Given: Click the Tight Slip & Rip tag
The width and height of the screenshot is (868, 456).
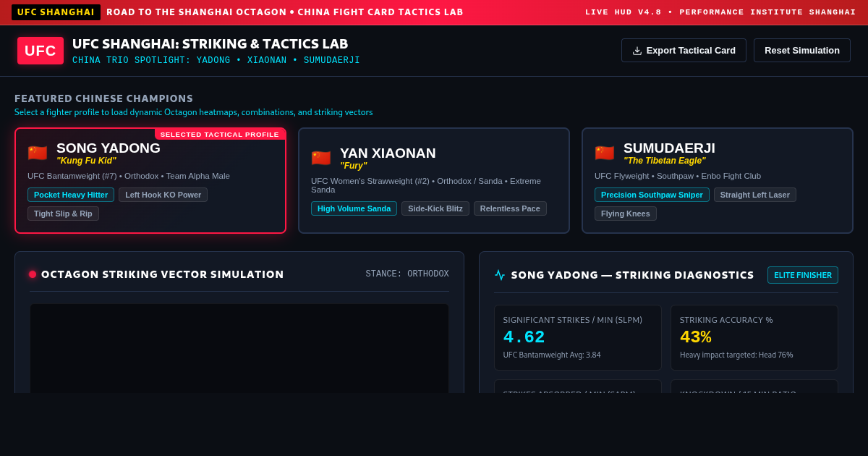Looking at the screenshot, I should click(x=63, y=214).
